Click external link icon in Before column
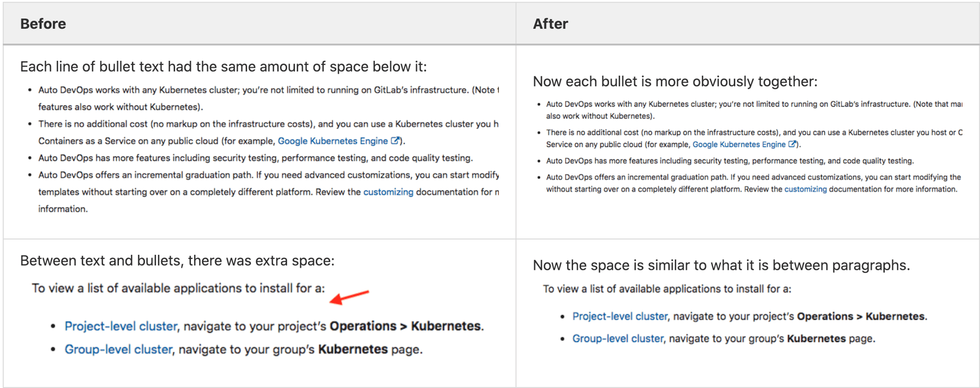Image resolution: width=980 pixels, height=388 pixels. tap(395, 140)
